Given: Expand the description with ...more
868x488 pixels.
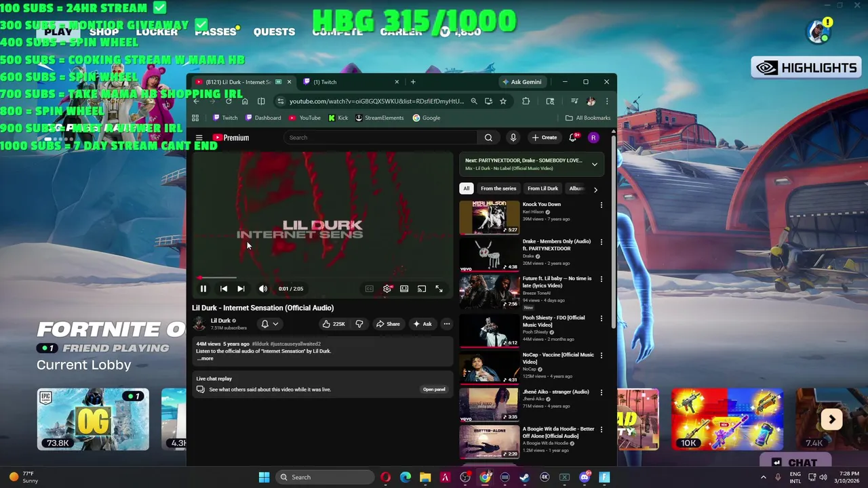Looking at the screenshot, I should coord(205,358).
